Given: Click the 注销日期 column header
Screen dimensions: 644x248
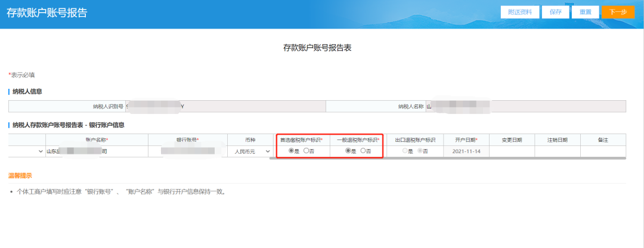Looking at the screenshot, I should coord(558,140).
